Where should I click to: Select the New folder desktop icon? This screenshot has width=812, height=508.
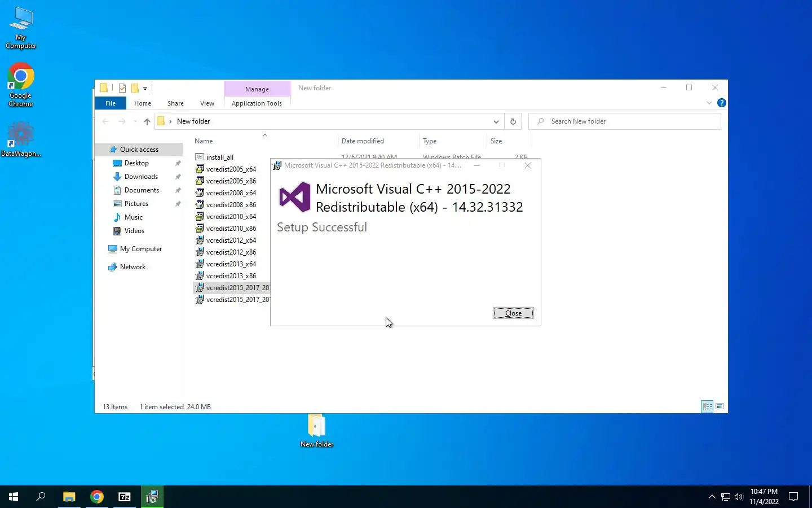click(317, 431)
